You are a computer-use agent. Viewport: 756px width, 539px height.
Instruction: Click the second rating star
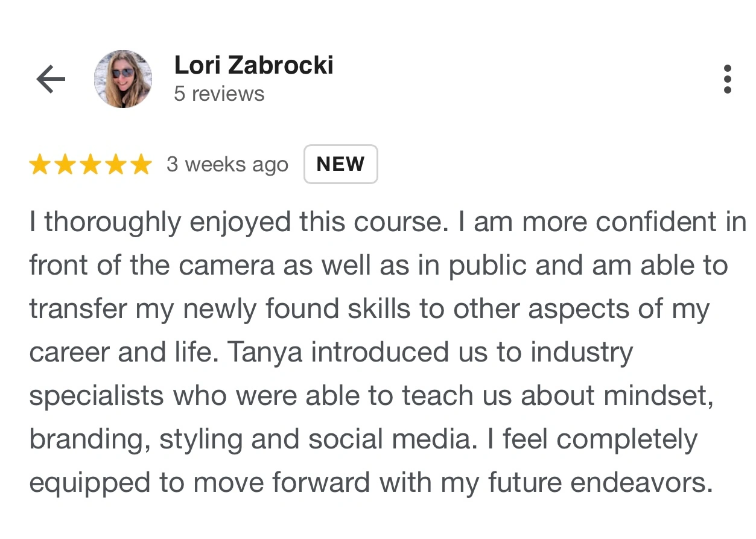tap(65, 164)
